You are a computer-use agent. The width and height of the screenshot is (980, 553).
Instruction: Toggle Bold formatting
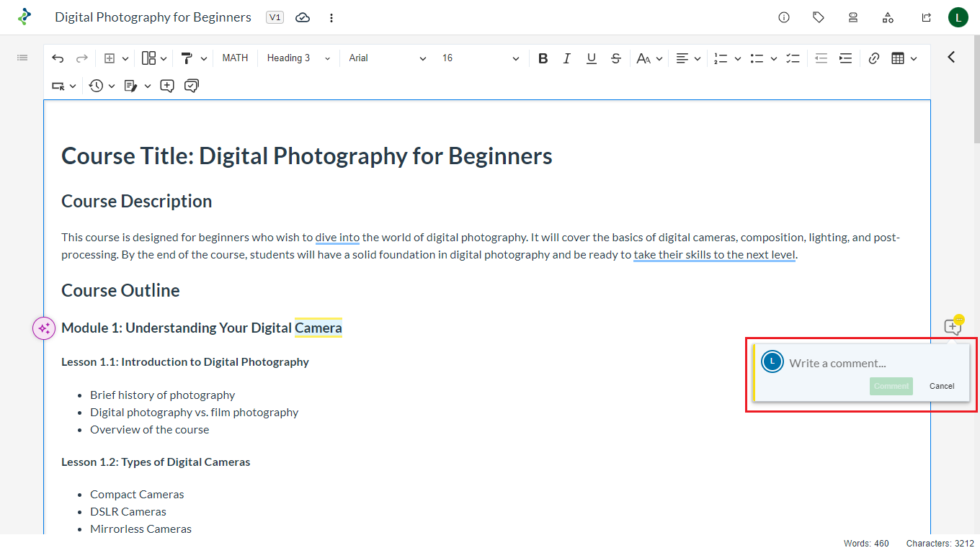point(543,58)
